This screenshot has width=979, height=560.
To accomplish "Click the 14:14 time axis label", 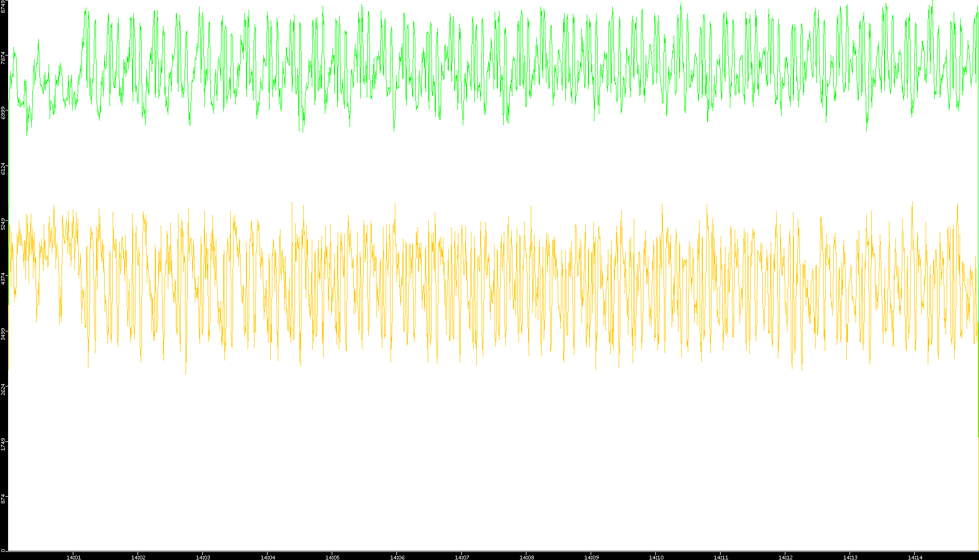I will pos(915,557).
